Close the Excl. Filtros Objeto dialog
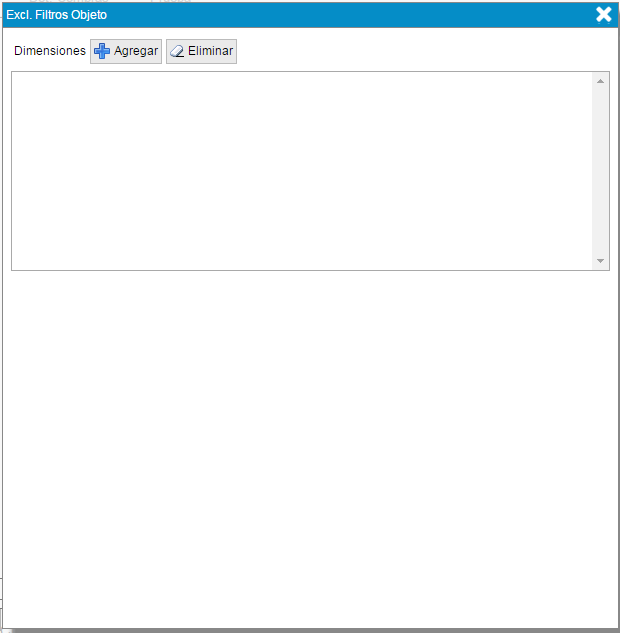The width and height of the screenshot is (620, 633). point(603,14)
